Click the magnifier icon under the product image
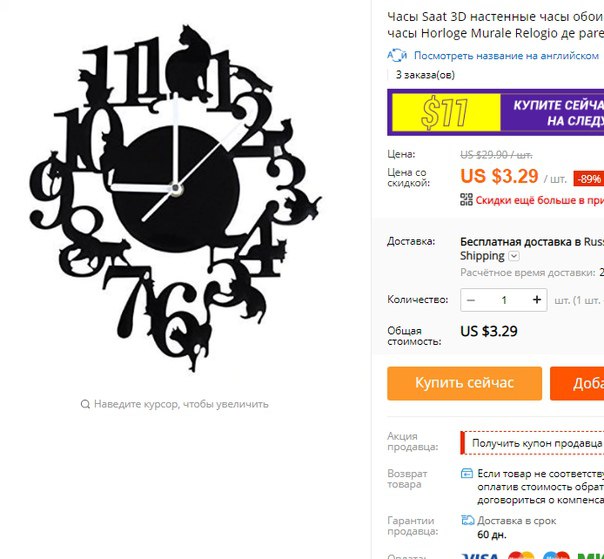The width and height of the screenshot is (604, 559). 85,404
